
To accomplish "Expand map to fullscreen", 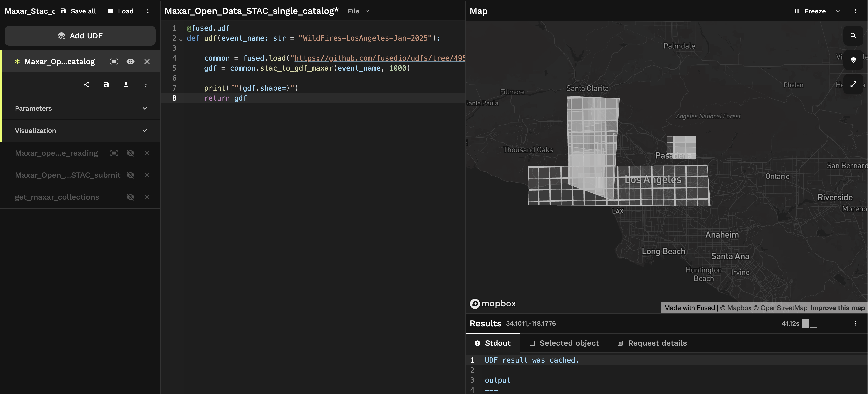I will click(x=853, y=84).
